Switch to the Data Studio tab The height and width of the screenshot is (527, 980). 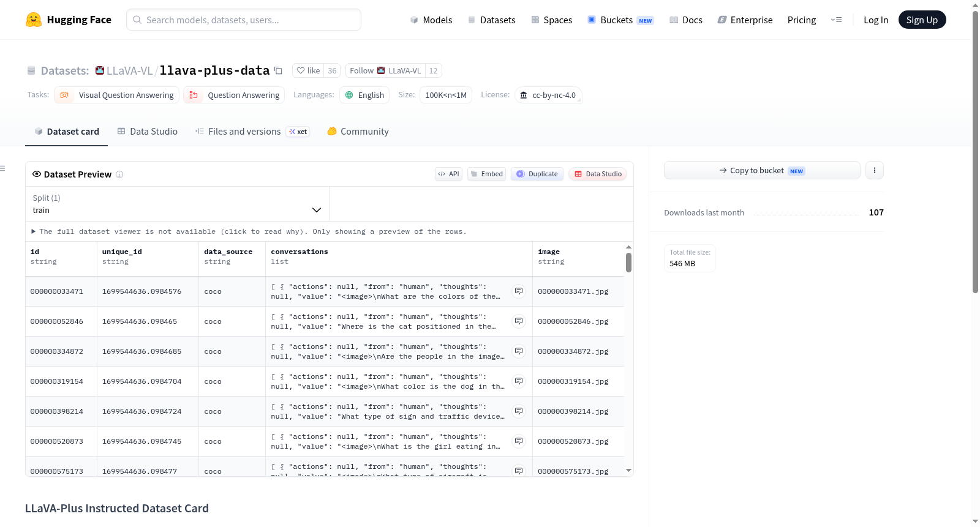[148, 132]
